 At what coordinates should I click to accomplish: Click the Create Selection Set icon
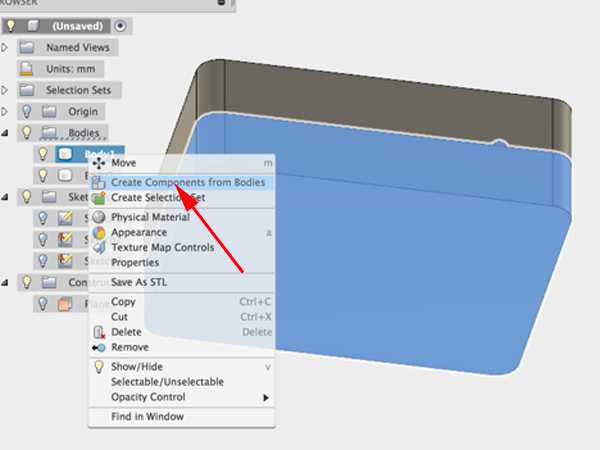click(99, 197)
